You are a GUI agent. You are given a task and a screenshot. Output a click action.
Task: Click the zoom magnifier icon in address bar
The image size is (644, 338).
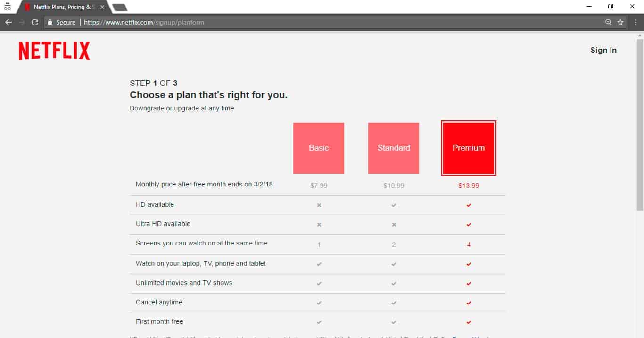(609, 22)
